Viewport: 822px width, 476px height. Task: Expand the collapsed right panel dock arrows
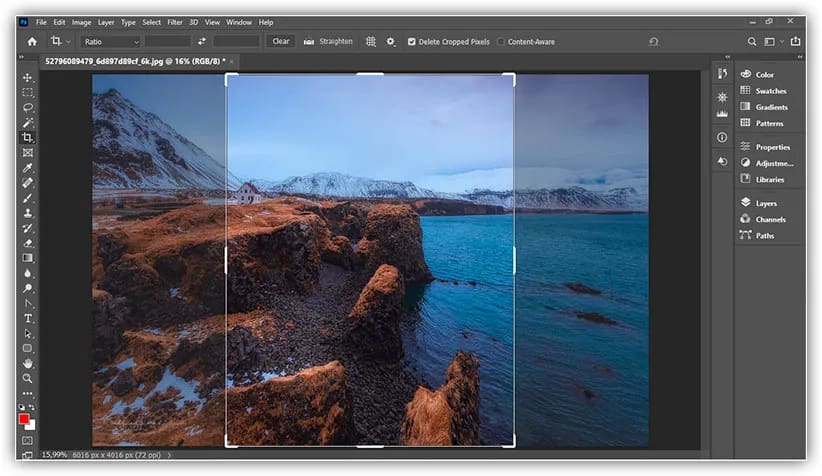[x=800, y=57]
